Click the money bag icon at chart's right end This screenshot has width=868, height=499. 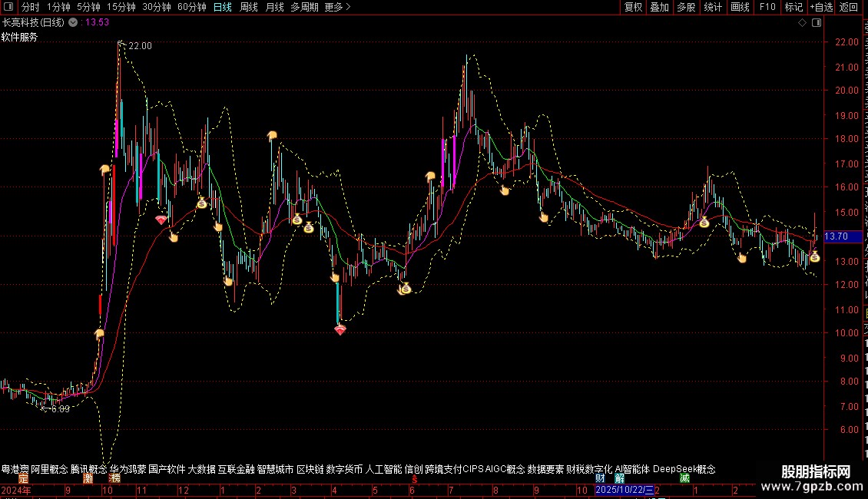click(x=814, y=256)
